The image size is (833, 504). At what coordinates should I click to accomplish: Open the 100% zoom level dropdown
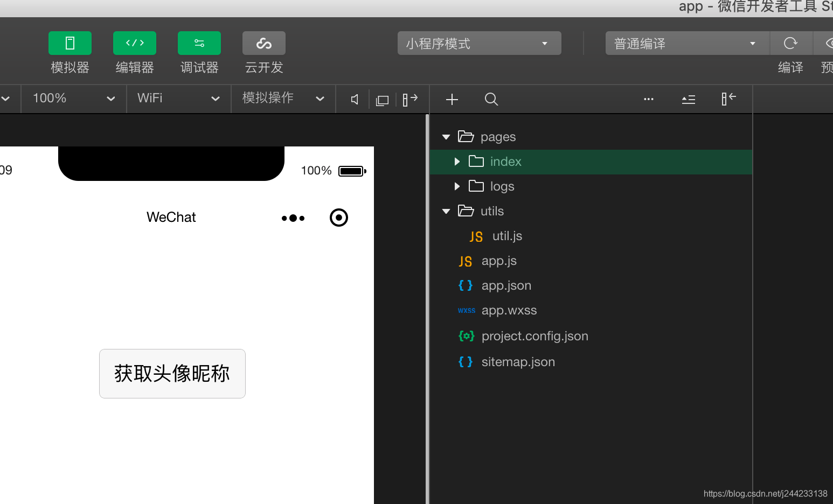[x=74, y=99]
